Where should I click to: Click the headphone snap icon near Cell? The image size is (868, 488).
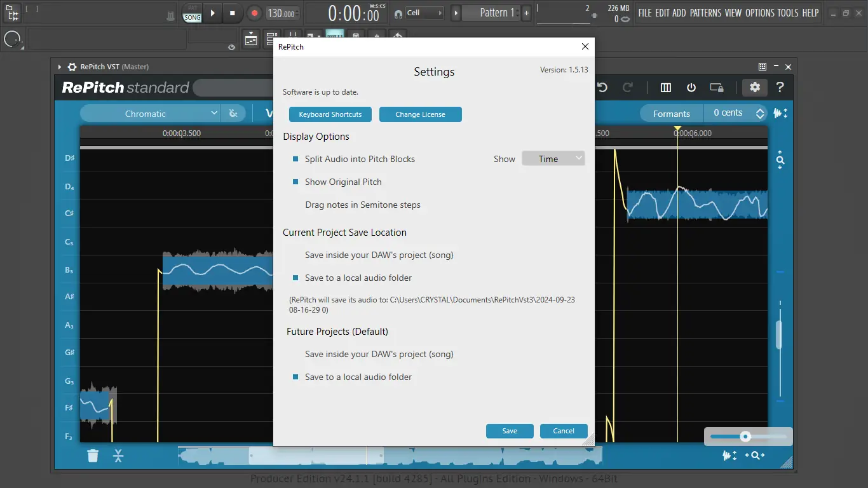398,13
